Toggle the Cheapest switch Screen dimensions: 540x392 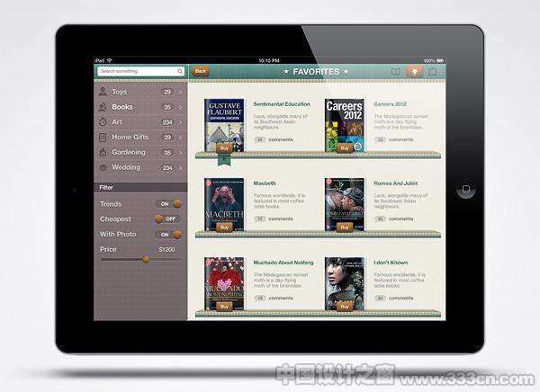pos(168,218)
